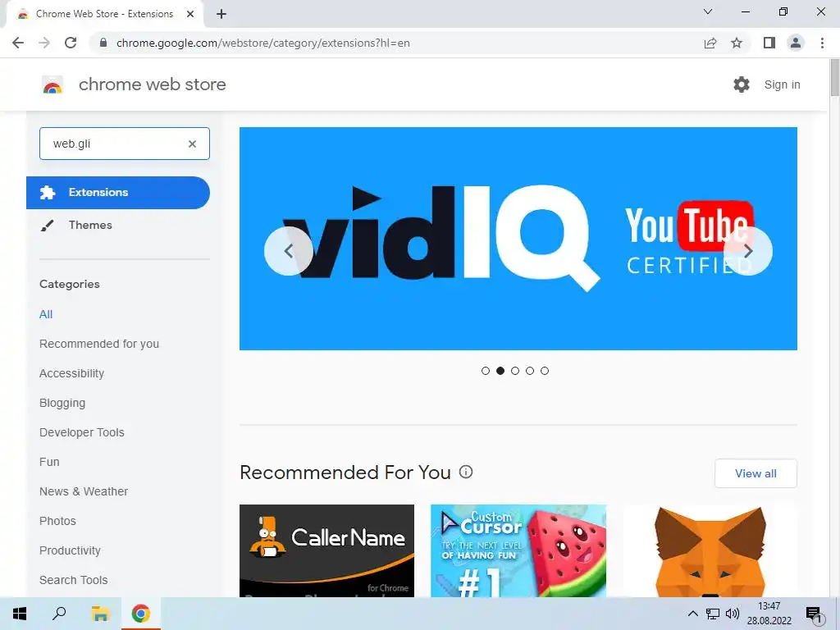Open CallerName extension card
This screenshot has height=630, width=840.
click(326, 550)
